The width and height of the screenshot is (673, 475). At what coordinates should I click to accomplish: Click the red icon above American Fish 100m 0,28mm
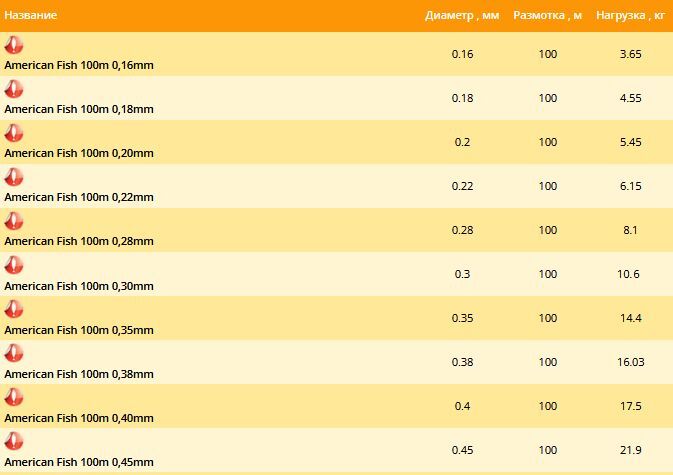14,221
